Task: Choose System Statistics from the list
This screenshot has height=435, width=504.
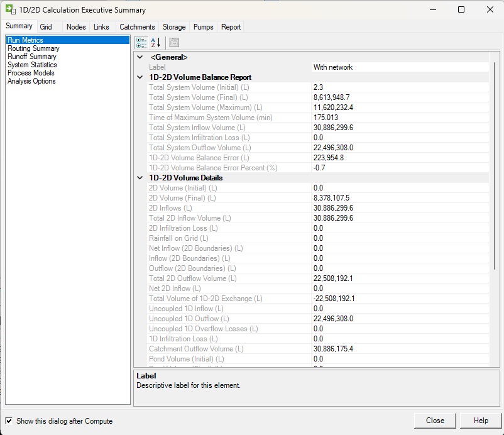Action: [x=32, y=65]
